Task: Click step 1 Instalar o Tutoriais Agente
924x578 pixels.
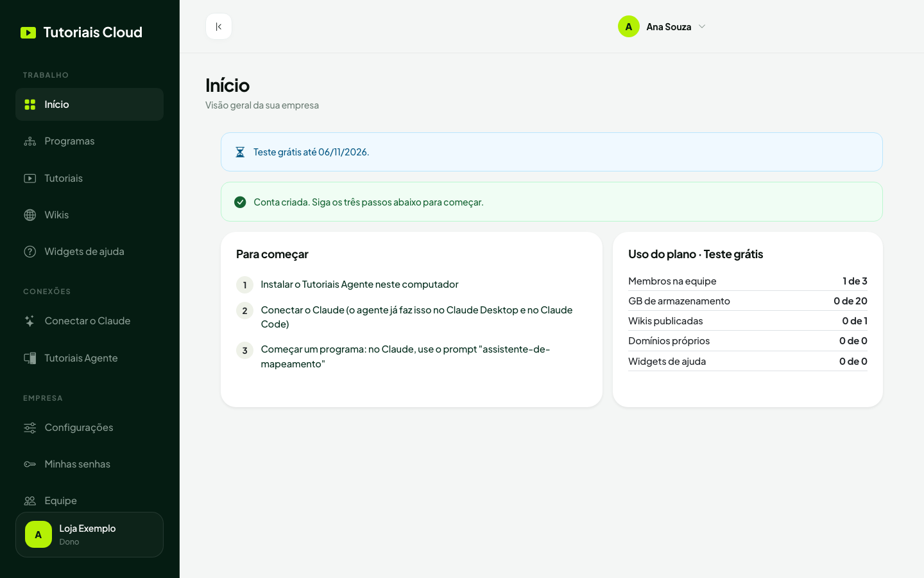Action: (359, 285)
